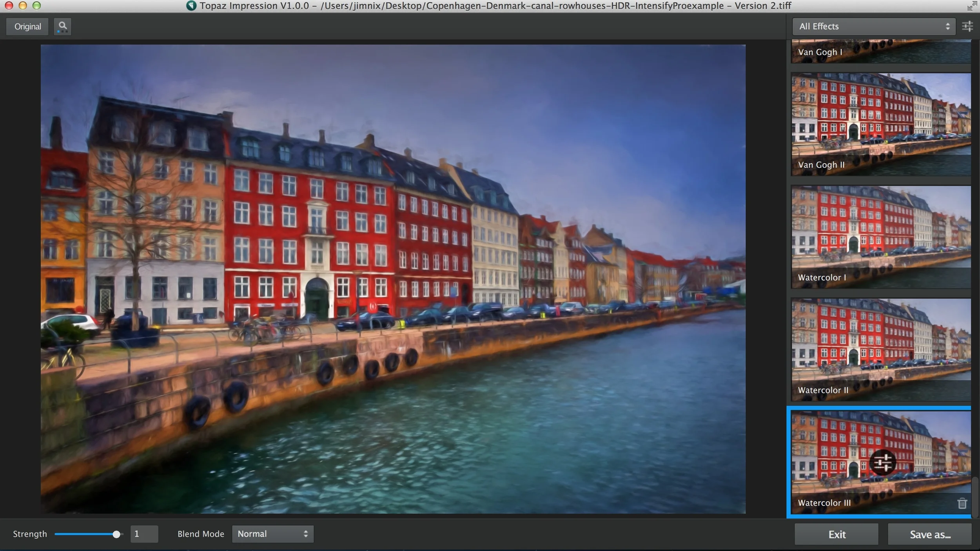The image size is (980, 551).
Task: Select the Watercolor III effect thumbnail
Action: 881,462
